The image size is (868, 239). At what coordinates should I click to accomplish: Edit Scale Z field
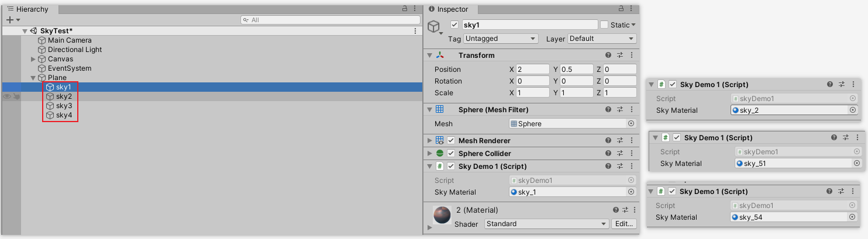[x=620, y=93]
